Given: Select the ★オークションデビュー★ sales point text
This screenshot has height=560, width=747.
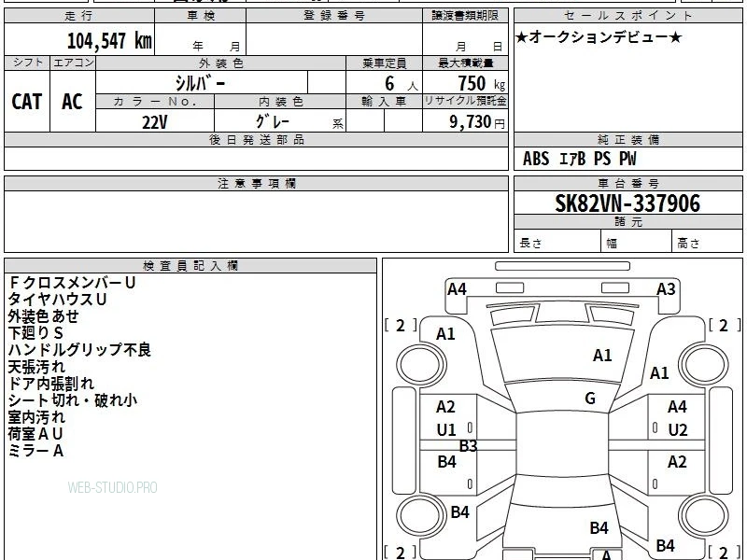Looking at the screenshot, I should [599, 37].
